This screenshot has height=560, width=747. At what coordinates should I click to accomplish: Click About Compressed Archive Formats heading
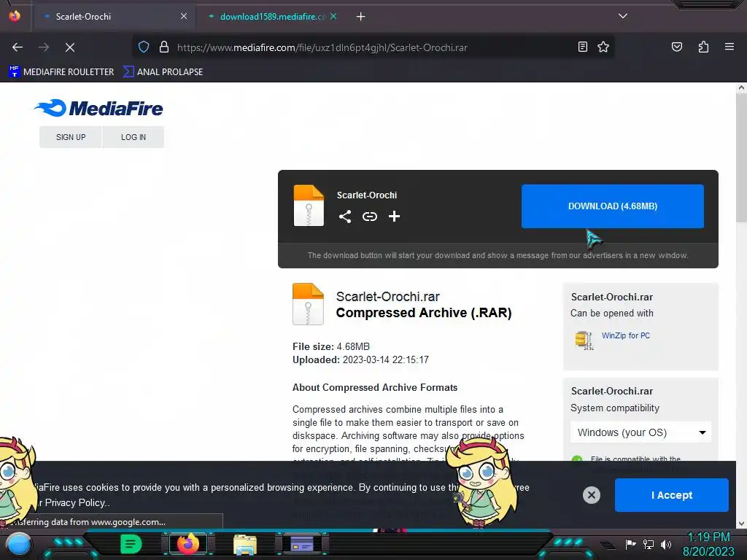click(375, 388)
